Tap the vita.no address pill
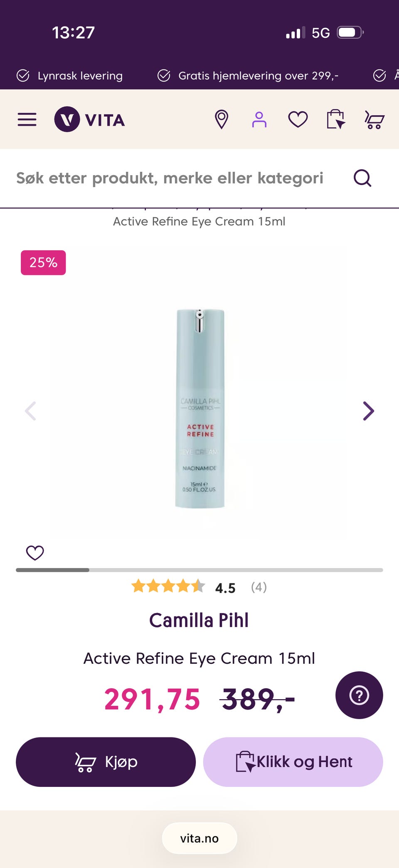The height and width of the screenshot is (868, 399). (x=199, y=838)
